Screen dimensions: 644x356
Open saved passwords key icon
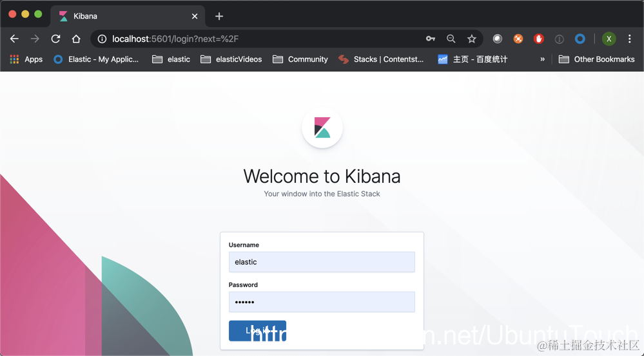[x=431, y=39]
